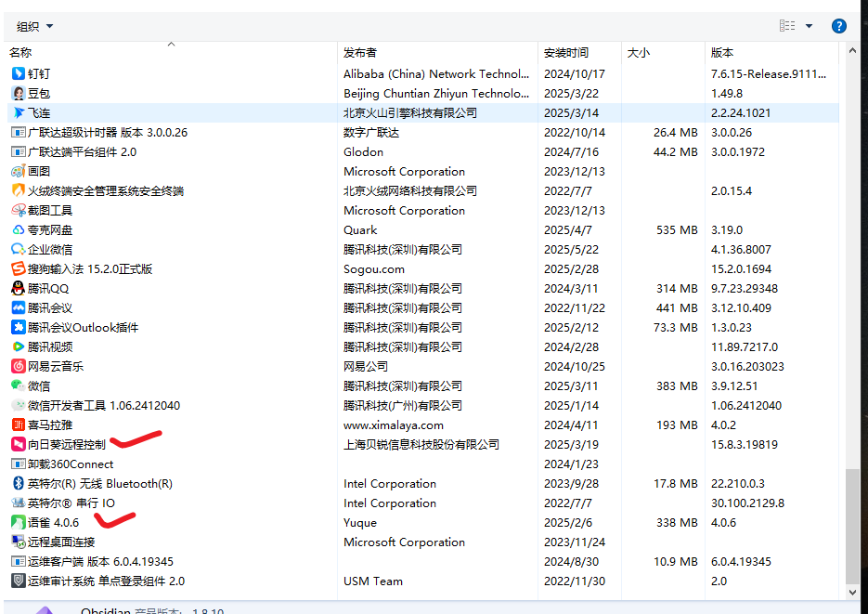This screenshot has height=614, width=868.
Task: Click the 英特尔 Bluetooth icon
Action: click(x=19, y=483)
